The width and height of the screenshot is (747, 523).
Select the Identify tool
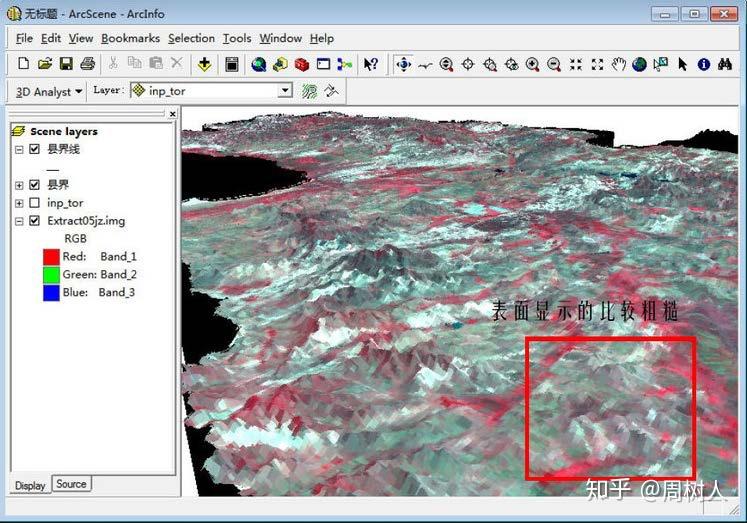[x=703, y=64]
